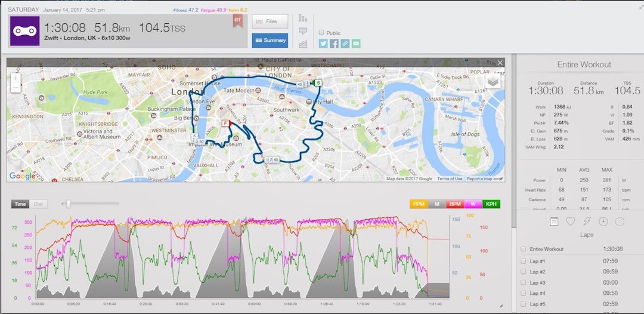Viewport: 644px width, 314px height.
Task: Click the green start marker on map
Action: 318,82
